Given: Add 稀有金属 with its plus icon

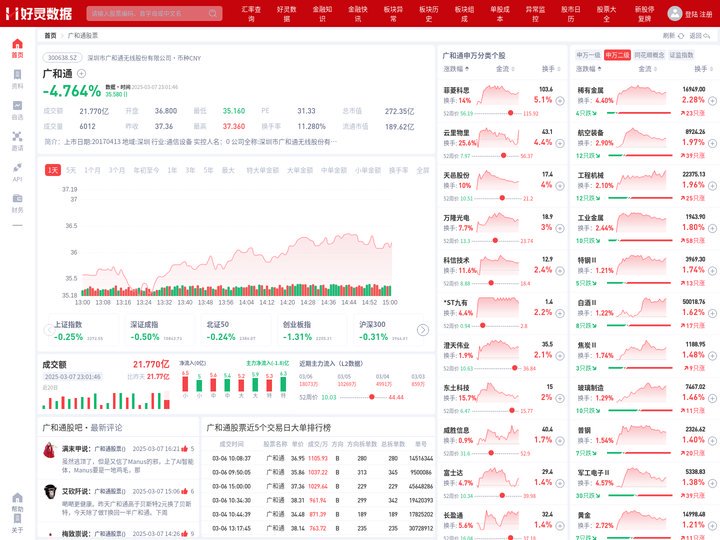Looking at the screenshot, I should [x=712, y=101].
